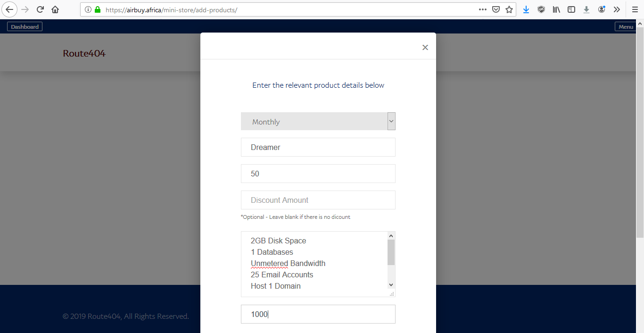Reload the current page

[40, 9]
